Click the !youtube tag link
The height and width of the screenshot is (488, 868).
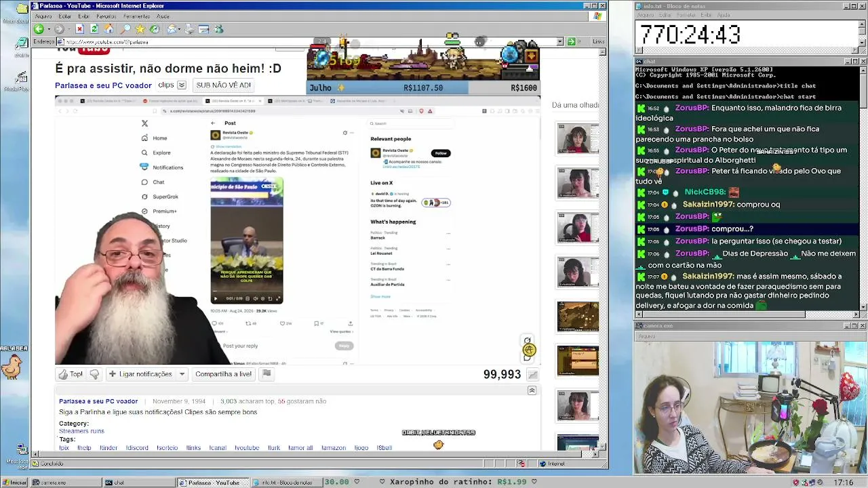point(247,448)
